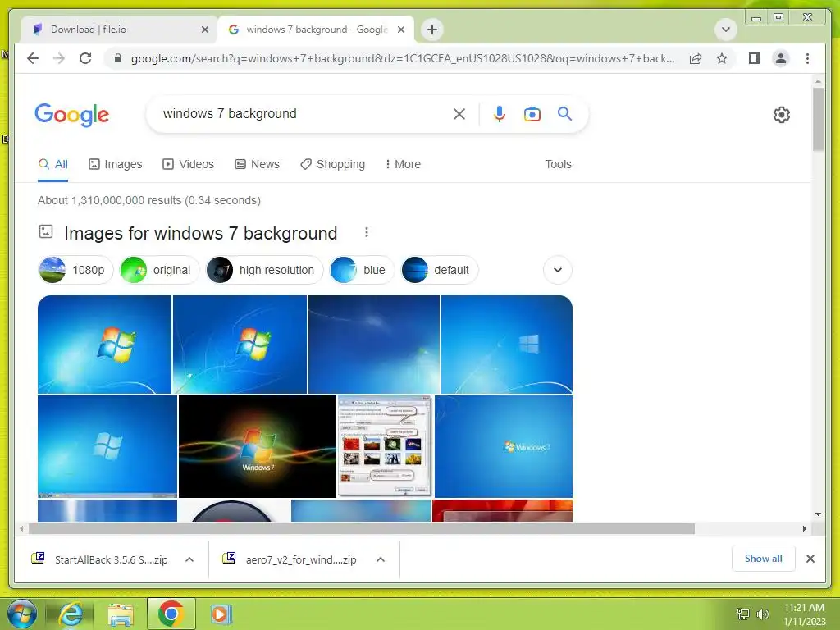Open Chrome profile avatar
Viewport: 840px width, 630px height.
pyautogui.click(x=781, y=58)
